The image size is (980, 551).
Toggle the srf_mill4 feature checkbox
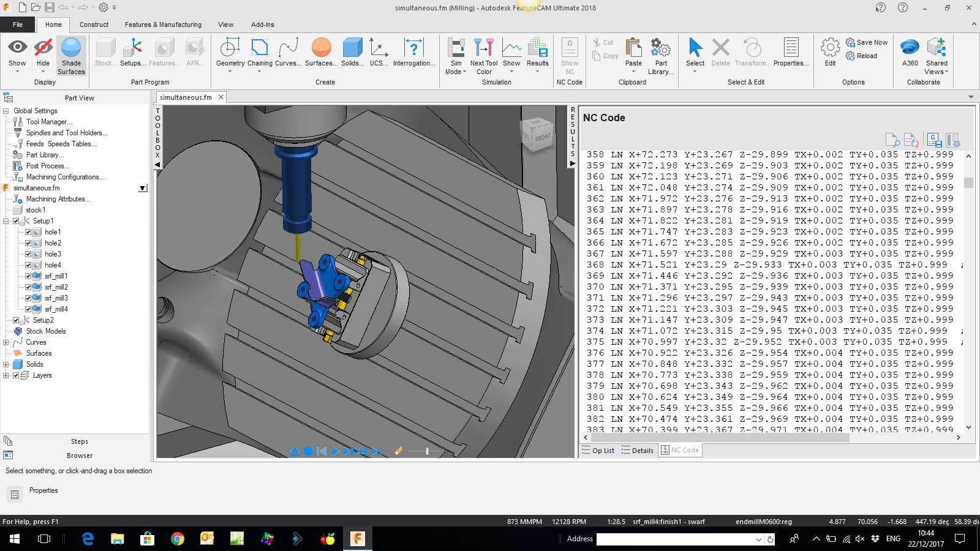click(28, 309)
